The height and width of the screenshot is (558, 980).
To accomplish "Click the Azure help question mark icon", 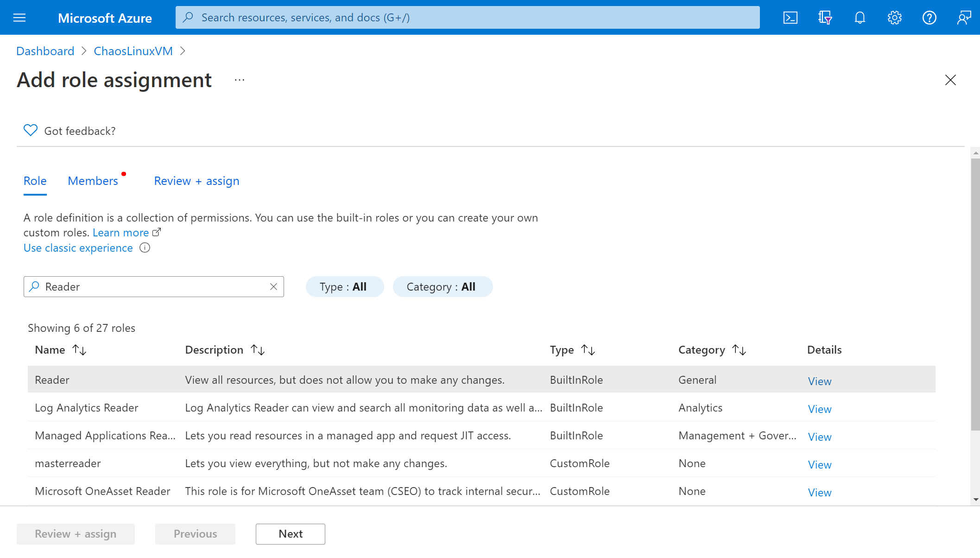I will [x=929, y=17].
